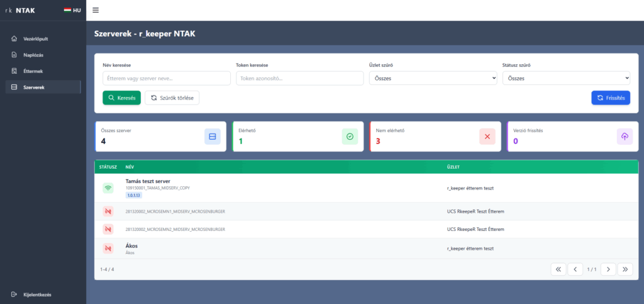Screen dimensions: 644x304
Task: Click the Szűrők törlése button
Action: (x=172, y=98)
